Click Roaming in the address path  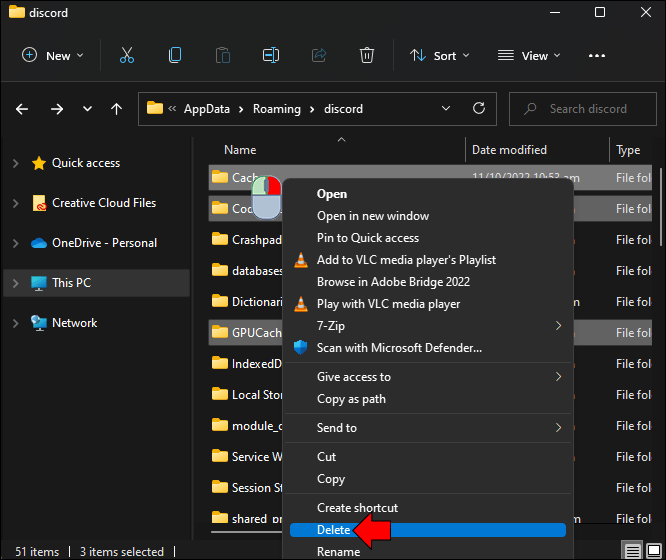[x=277, y=109]
